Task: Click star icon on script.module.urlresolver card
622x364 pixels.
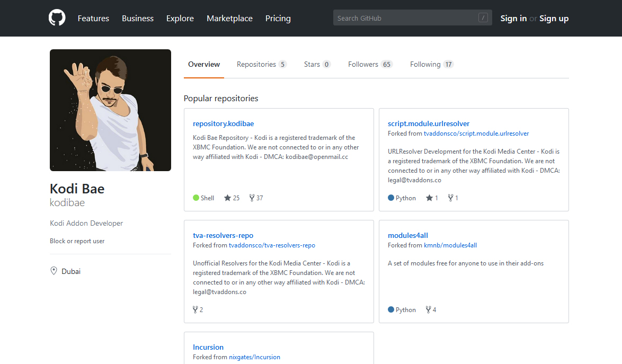Action: (429, 198)
